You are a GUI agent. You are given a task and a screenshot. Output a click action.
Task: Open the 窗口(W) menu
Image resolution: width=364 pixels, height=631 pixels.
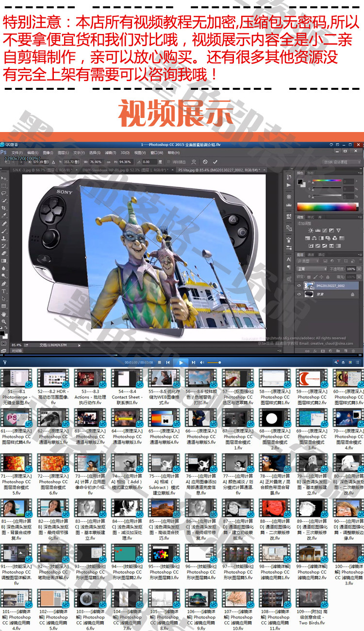coord(156,152)
